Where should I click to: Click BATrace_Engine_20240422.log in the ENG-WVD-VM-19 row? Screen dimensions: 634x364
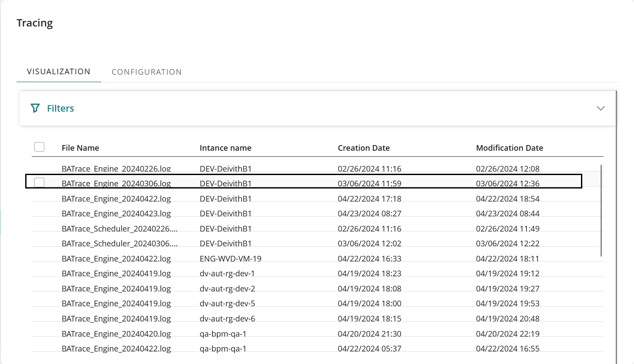[x=116, y=258]
